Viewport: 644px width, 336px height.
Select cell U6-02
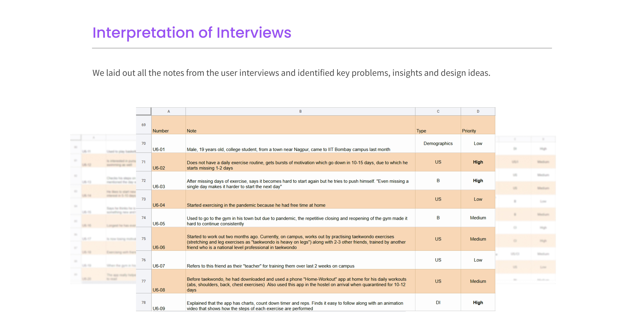tap(168, 162)
